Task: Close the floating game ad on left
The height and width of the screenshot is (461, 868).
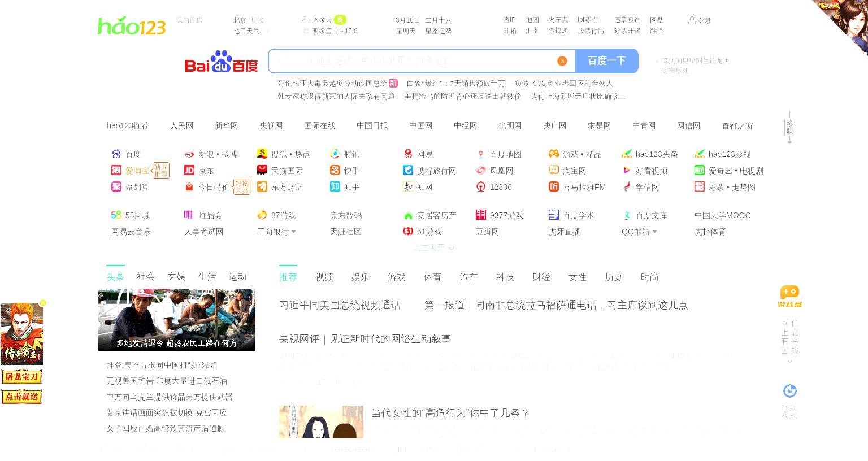Action: pos(43,303)
